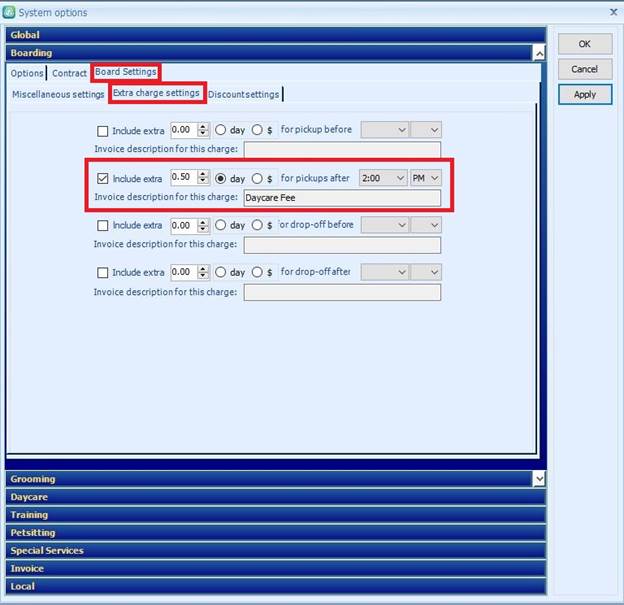This screenshot has width=624, height=605.
Task: Select day radio for pickups after
Action: [220, 178]
